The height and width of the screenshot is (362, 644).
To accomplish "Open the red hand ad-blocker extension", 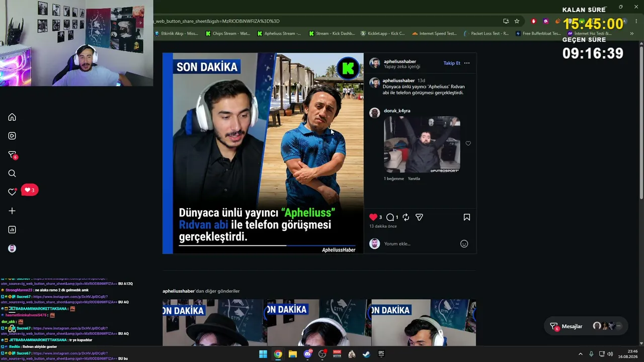I will [x=534, y=21].
